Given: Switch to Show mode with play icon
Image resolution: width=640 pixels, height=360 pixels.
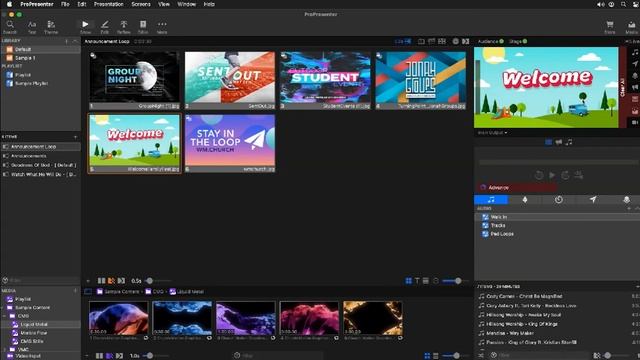Looking at the screenshot, I should (85, 27).
